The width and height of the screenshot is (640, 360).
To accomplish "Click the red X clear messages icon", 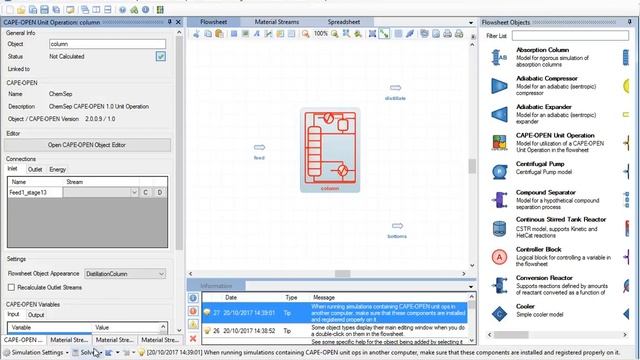I will (193, 338).
